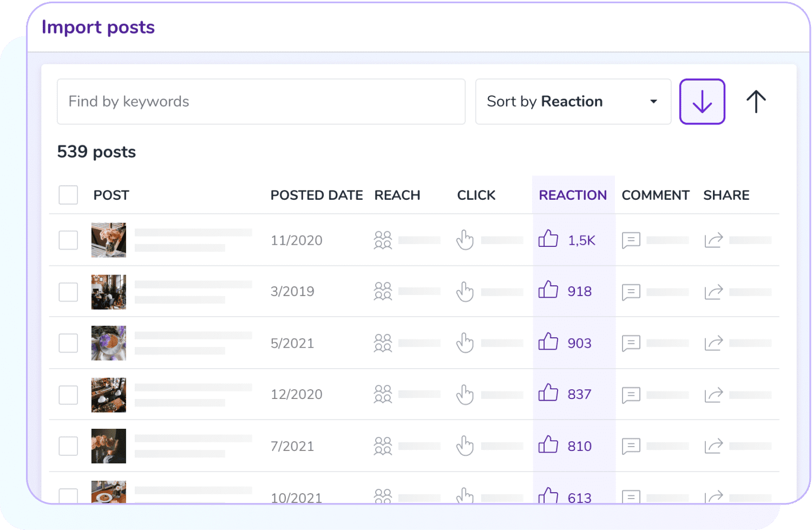This screenshot has height=530, width=812.
Task: Sort posts in descending order arrow
Action: point(702,102)
